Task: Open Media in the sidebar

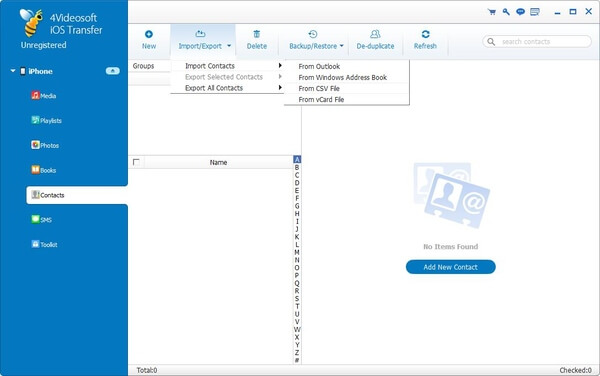Action: coord(44,96)
